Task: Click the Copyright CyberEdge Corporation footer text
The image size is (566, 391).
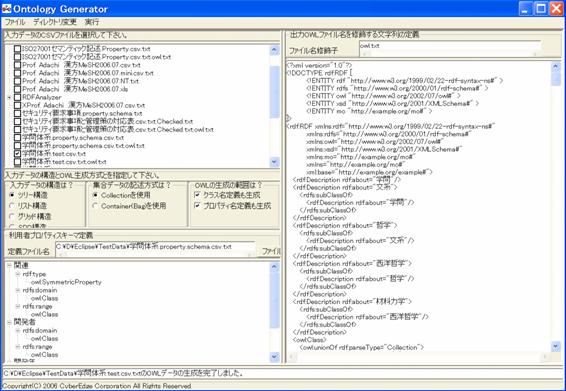Action: (97, 386)
